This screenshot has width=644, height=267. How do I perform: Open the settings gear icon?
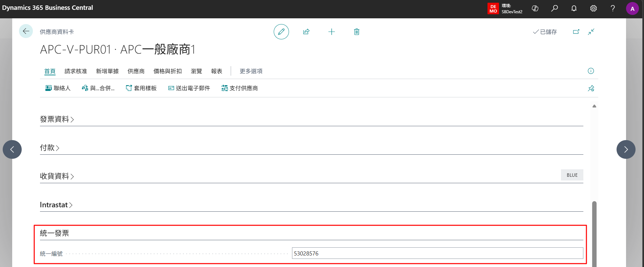[594, 8]
